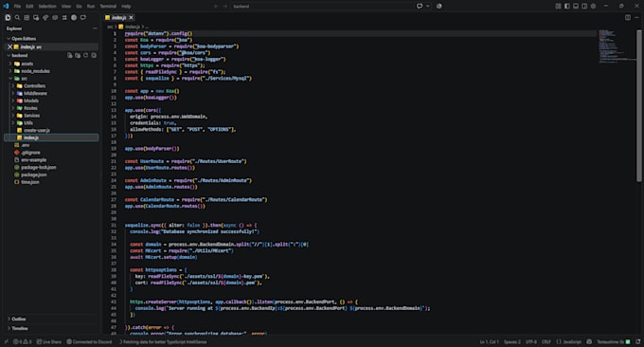Open create-user.js in explorer
The width and height of the screenshot is (644, 347).
point(37,130)
